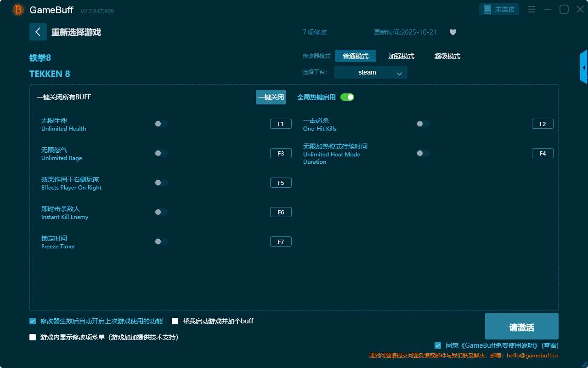This screenshot has width=588, height=368.
Task: Check the in-game menu display checkbox
Action: click(x=33, y=337)
